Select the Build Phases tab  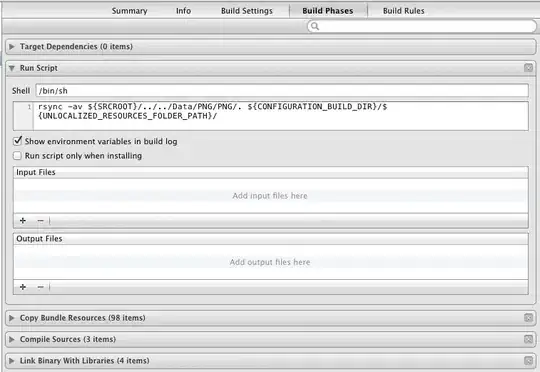click(328, 11)
